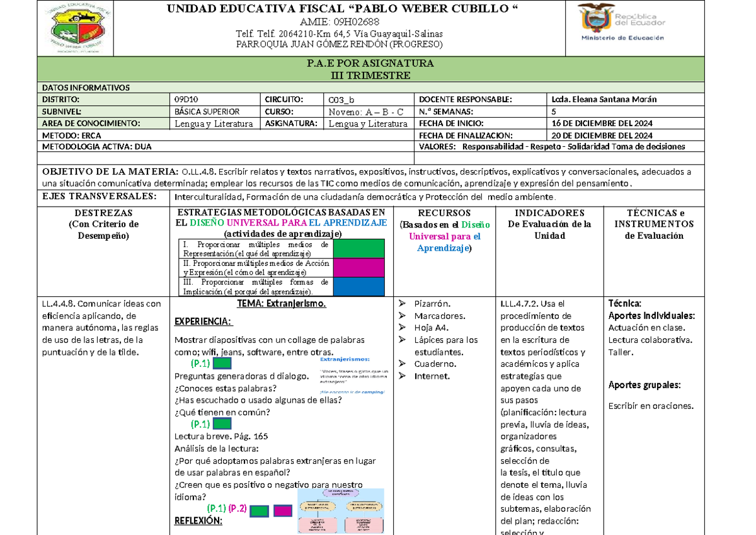This screenshot has height=535, width=756.
Task: Click the green box below the collage de palabras line
Action: pyautogui.click(x=222, y=364)
